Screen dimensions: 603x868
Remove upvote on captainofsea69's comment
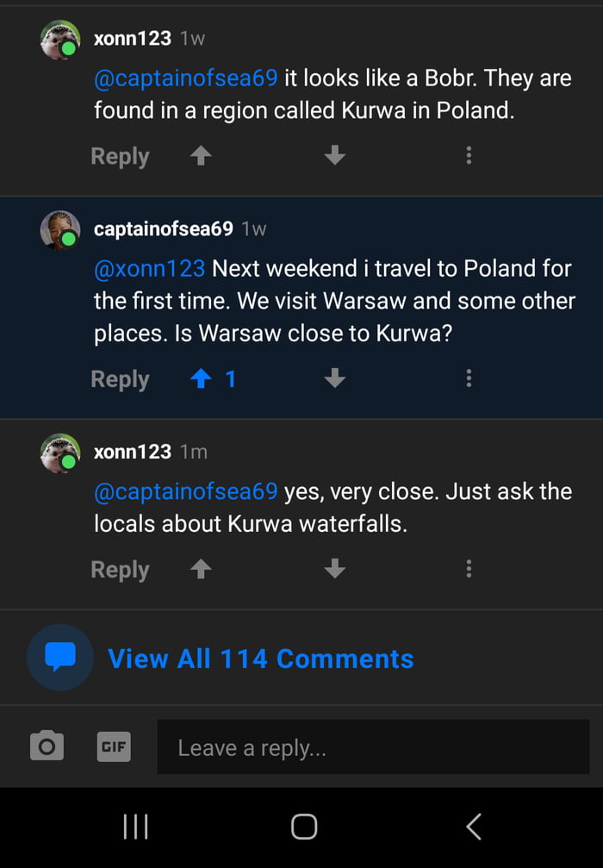click(x=200, y=378)
